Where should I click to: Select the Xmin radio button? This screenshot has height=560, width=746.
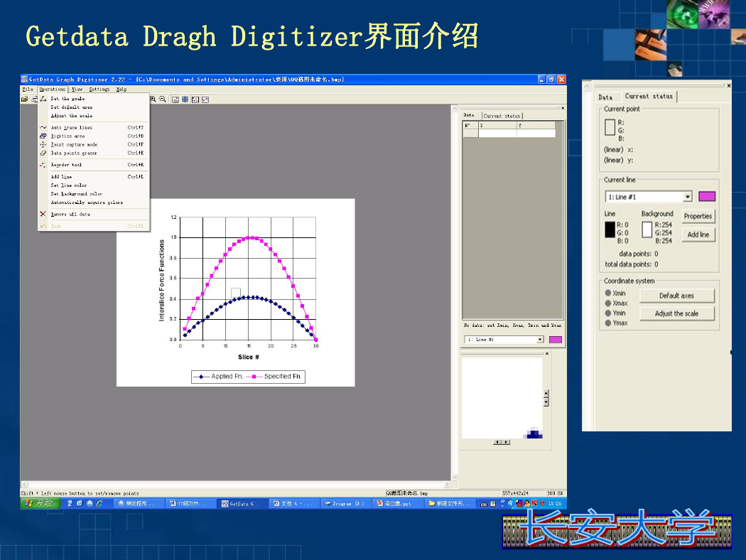pos(608,293)
